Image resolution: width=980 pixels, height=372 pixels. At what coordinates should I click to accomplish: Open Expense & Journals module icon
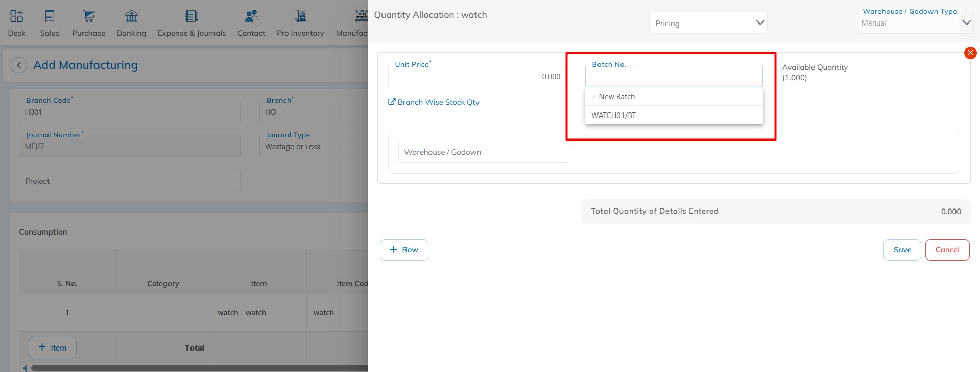click(x=192, y=16)
